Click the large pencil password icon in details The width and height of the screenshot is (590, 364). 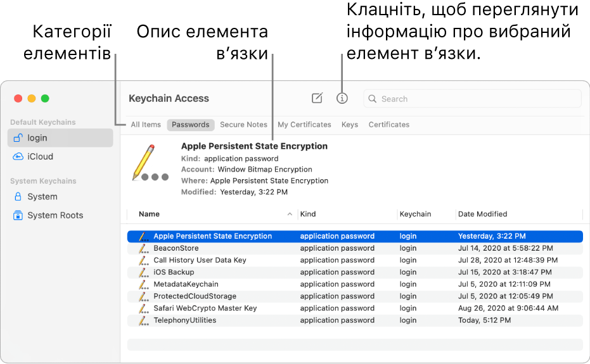click(x=151, y=163)
